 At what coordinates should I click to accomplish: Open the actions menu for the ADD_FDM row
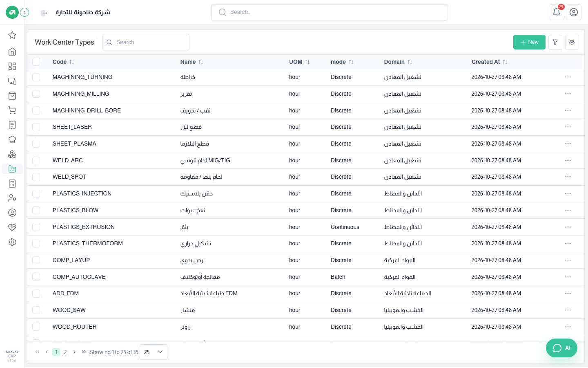568,294
